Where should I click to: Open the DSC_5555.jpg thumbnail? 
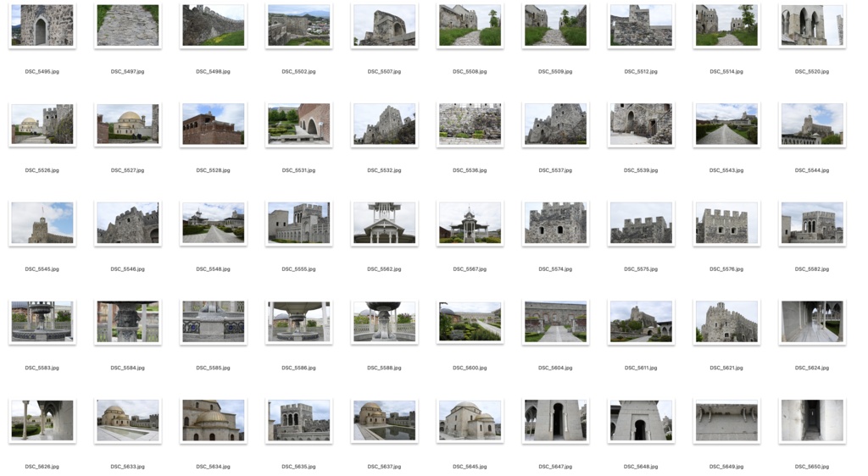[x=299, y=223]
